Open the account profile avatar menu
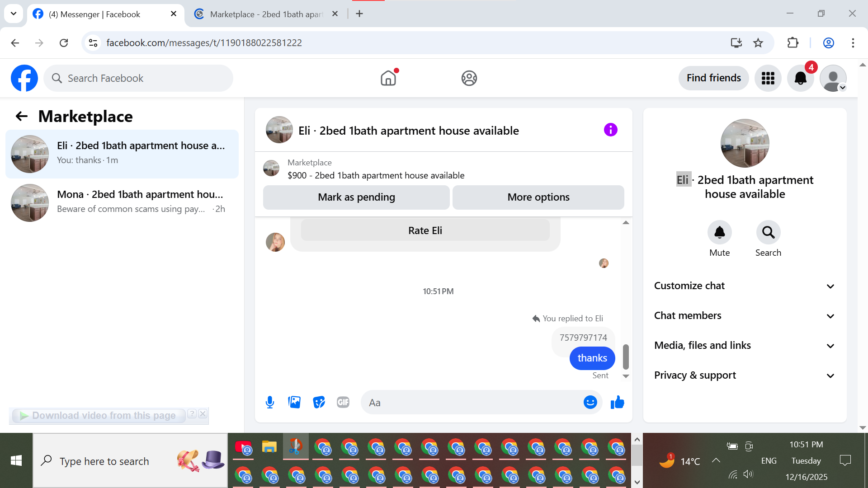This screenshot has width=868, height=488. (833, 78)
